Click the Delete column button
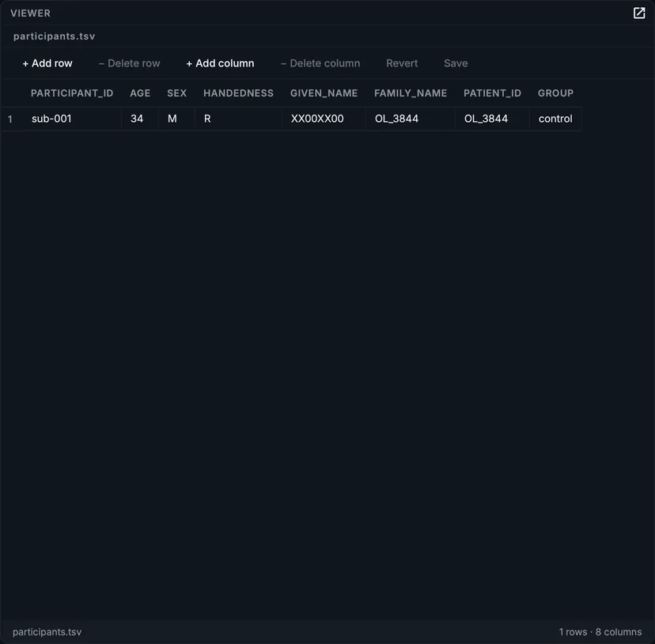This screenshot has width=655, height=644. [320, 63]
